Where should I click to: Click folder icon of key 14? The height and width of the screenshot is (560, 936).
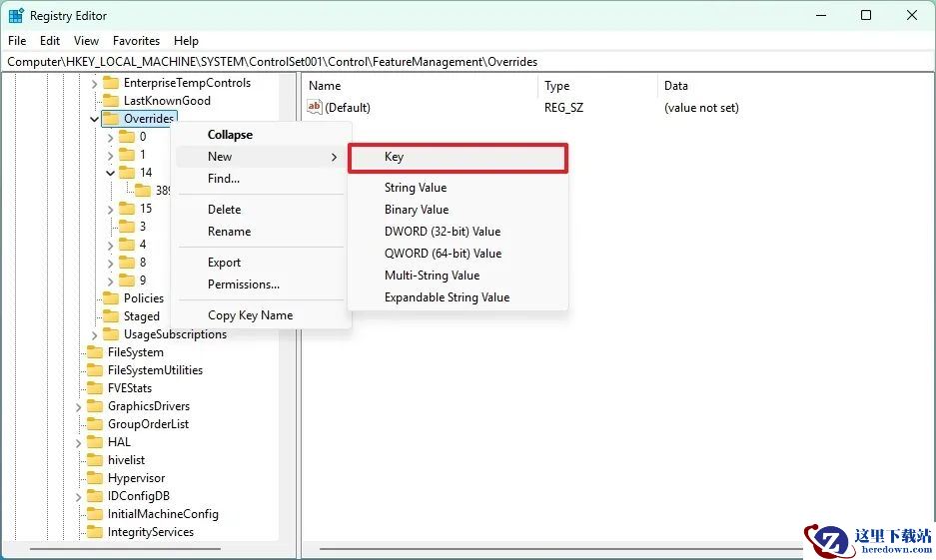pyautogui.click(x=127, y=173)
